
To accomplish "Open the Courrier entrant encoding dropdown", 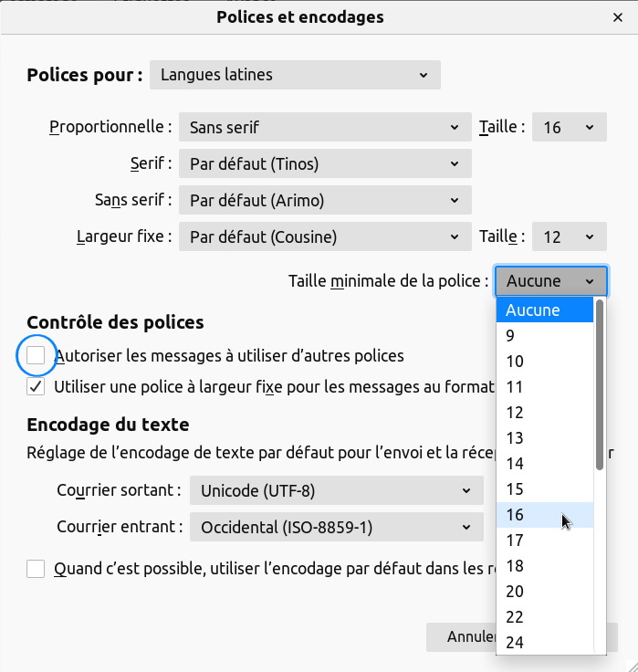I will [336, 527].
